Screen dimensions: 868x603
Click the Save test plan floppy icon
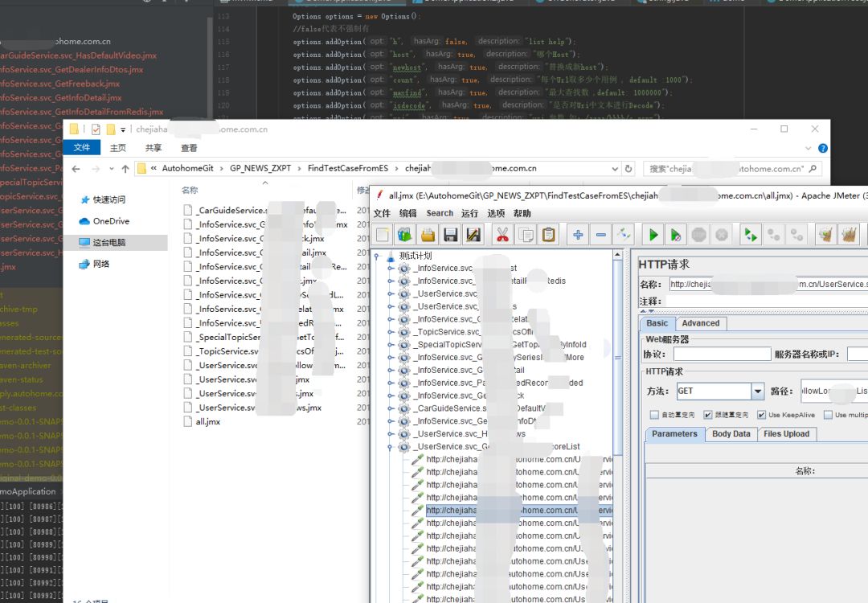pyautogui.click(x=451, y=235)
